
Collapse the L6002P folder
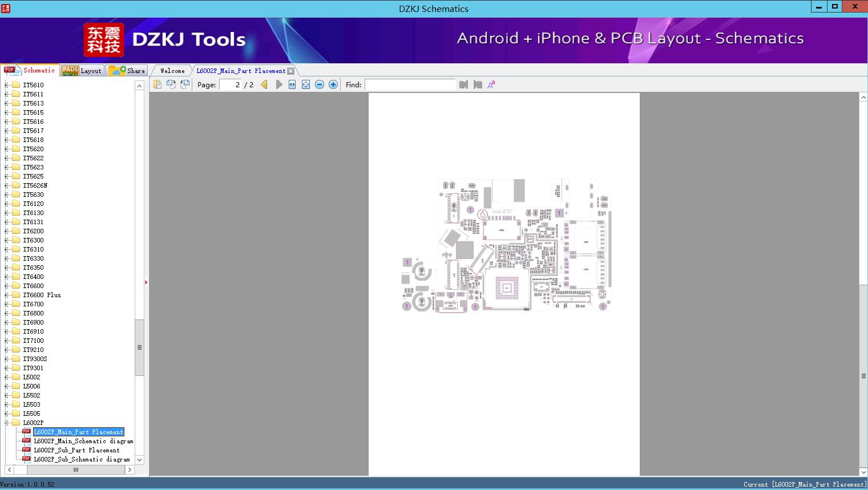point(6,423)
